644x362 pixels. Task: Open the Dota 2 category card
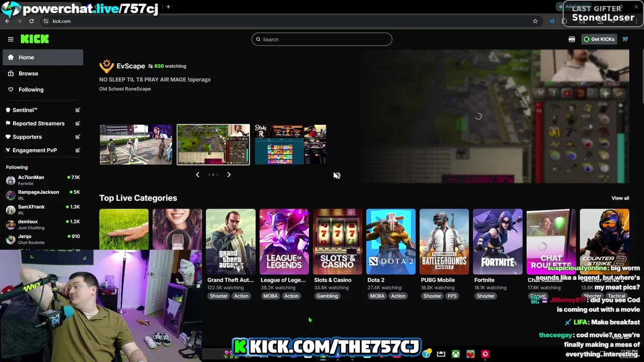click(390, 242)
